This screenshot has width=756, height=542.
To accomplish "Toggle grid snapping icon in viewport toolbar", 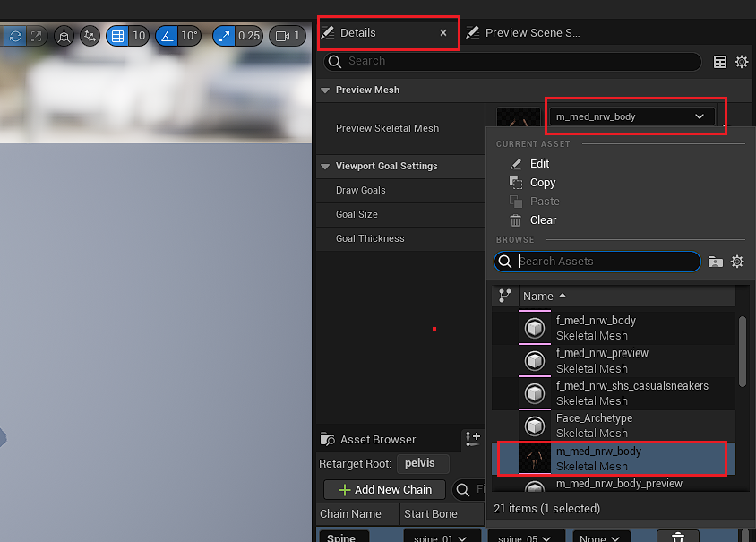I will pos(117,36).
